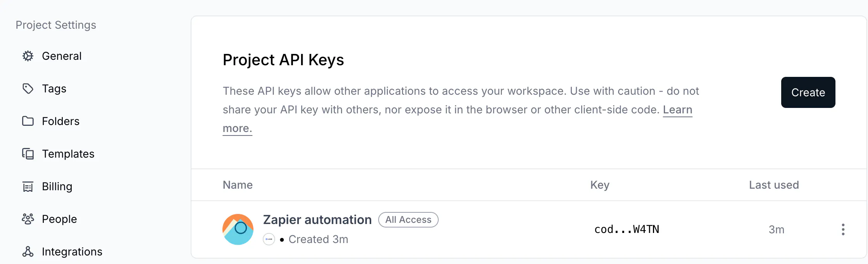Click the Billing receipt icon

pyautogui.click(x=28, y=186)
